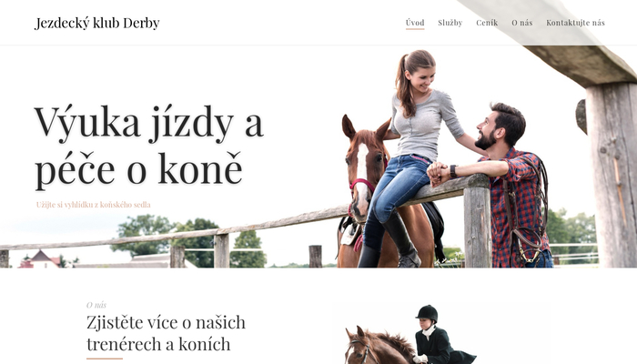Click the rider's black helmet
This screenshot has height=364, width=637.
[x=427, y=313]
